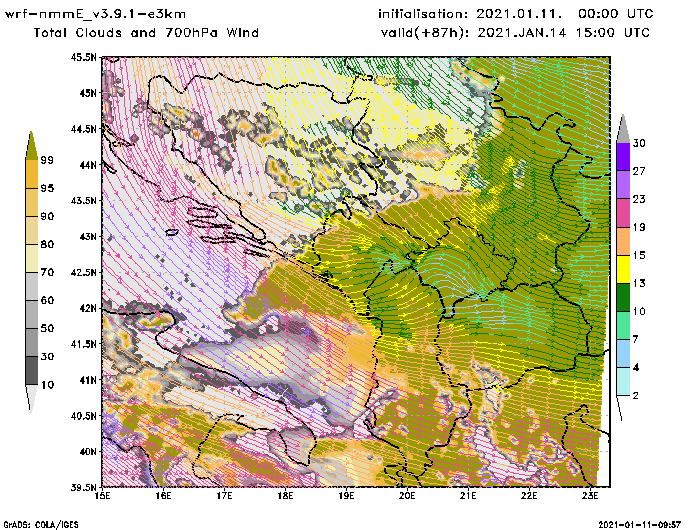Select the 2–4 pale cyan wind swatch

pyautogui.click(x=623, y=382)
